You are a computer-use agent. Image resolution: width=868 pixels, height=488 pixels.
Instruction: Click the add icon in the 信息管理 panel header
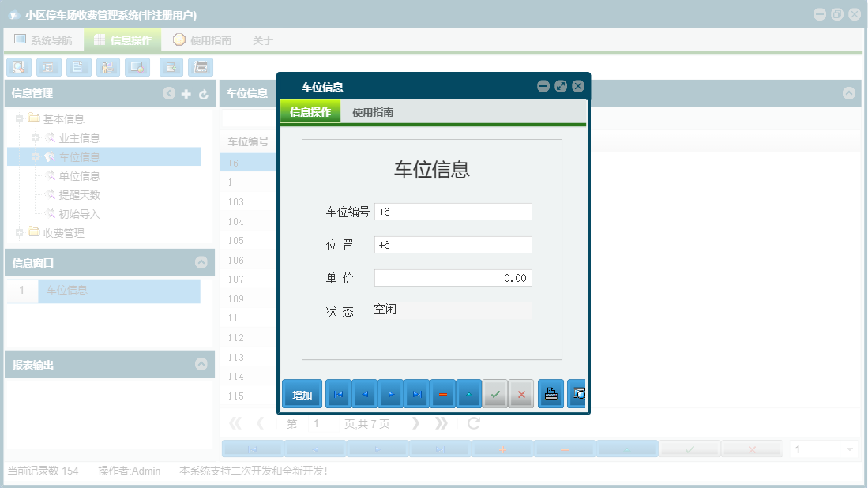(185, 93)
